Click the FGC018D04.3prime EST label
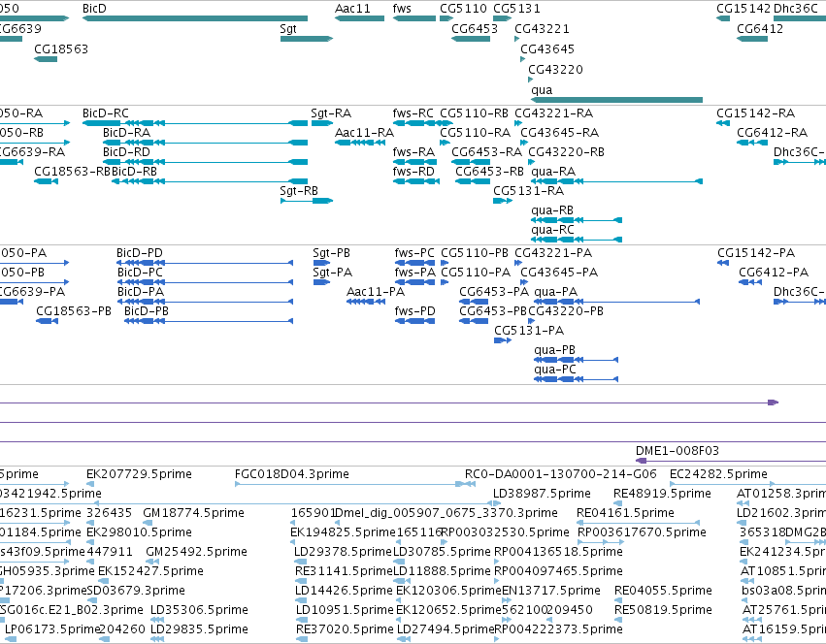This screenshot has width=826, height=644. (292, 474)
